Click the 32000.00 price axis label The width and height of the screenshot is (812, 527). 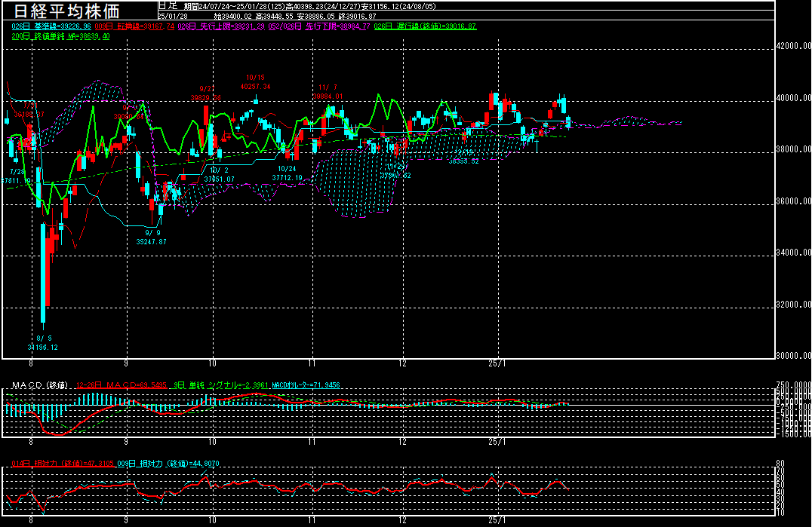click(x=794, y=305)
